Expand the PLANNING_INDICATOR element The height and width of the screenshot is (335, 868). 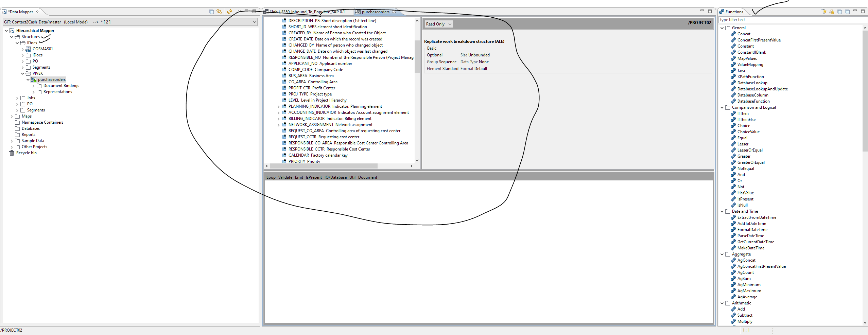click(279, 106)
